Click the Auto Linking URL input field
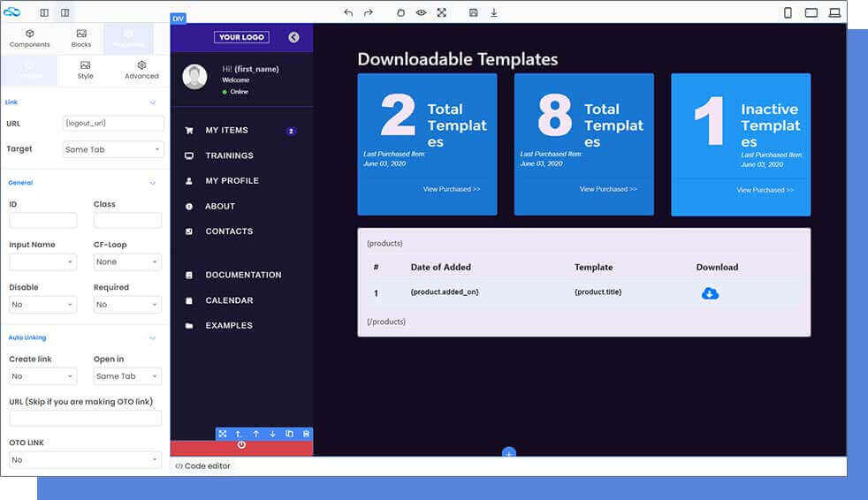This screenshot has width=868, height=500. [85, 418]
